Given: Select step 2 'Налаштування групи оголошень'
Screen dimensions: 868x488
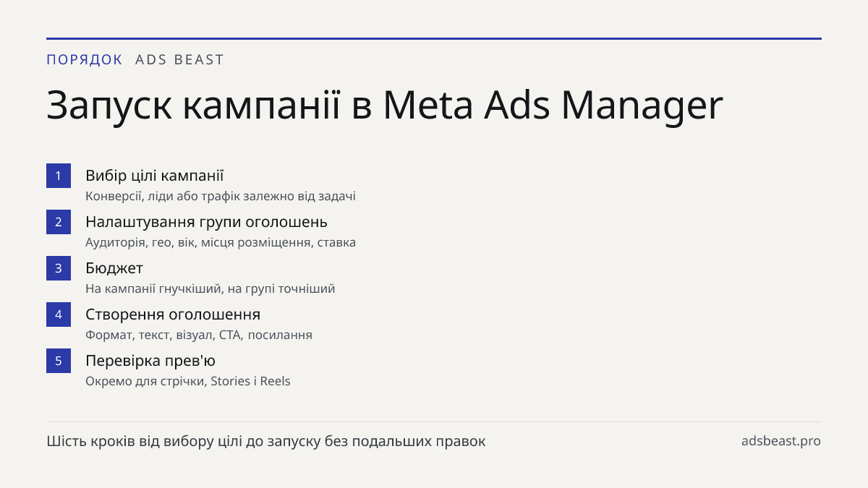Looking at the screenshot, I should click(206, 222).
